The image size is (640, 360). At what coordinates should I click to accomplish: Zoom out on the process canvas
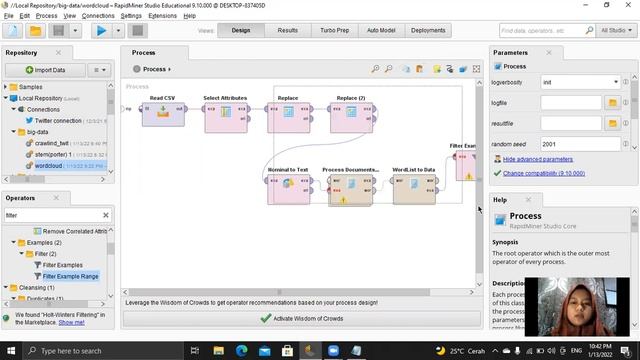pyautogui.click(x=389, y=69)
